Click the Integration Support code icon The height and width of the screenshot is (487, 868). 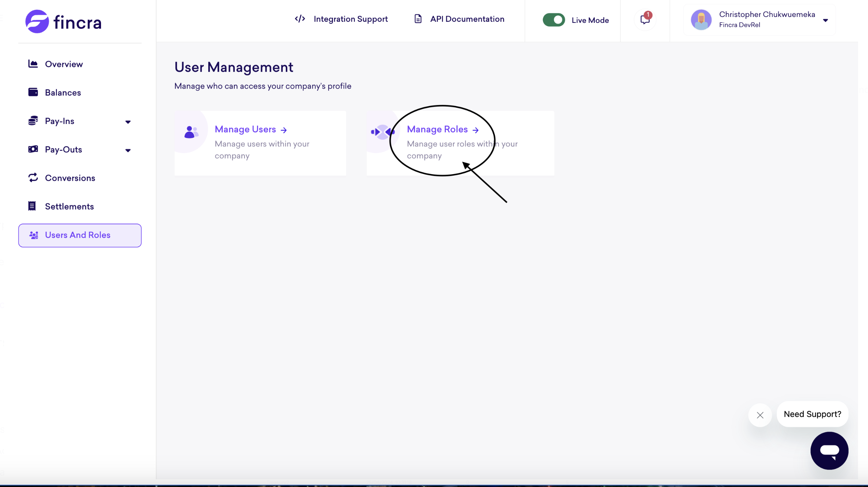click(300, 19)
